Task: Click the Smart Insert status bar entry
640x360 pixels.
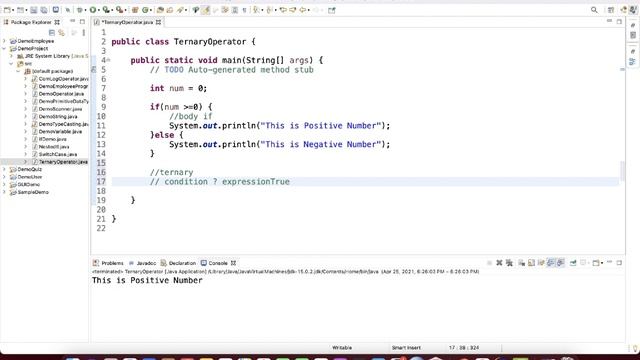Action: point(406,348)
